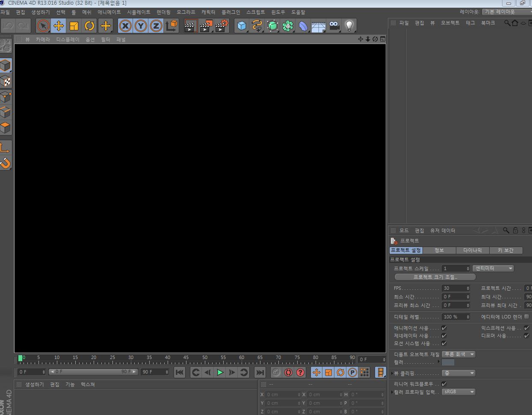This screenshot has height=415, width=532.
Task: Open the 디스플레이 viewport menu
Action: pyautogui.click(x=68, y=39)
